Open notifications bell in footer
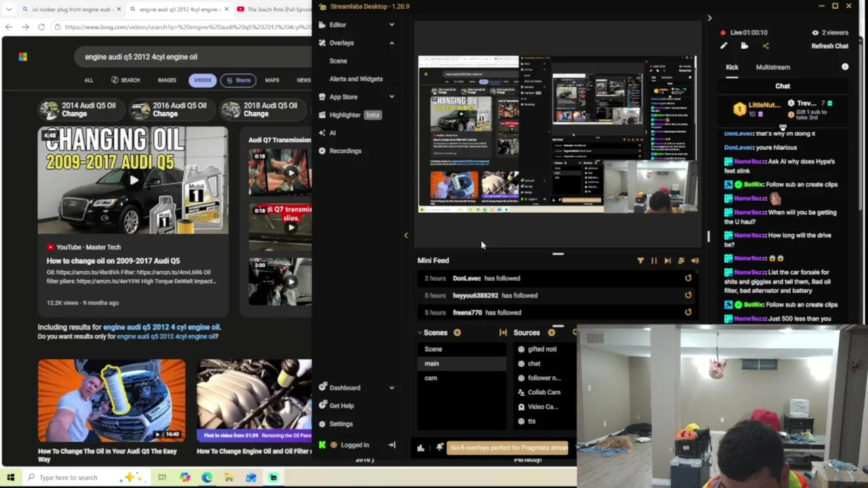The height and width of the screenshot is (488, 868). [439, 447]
